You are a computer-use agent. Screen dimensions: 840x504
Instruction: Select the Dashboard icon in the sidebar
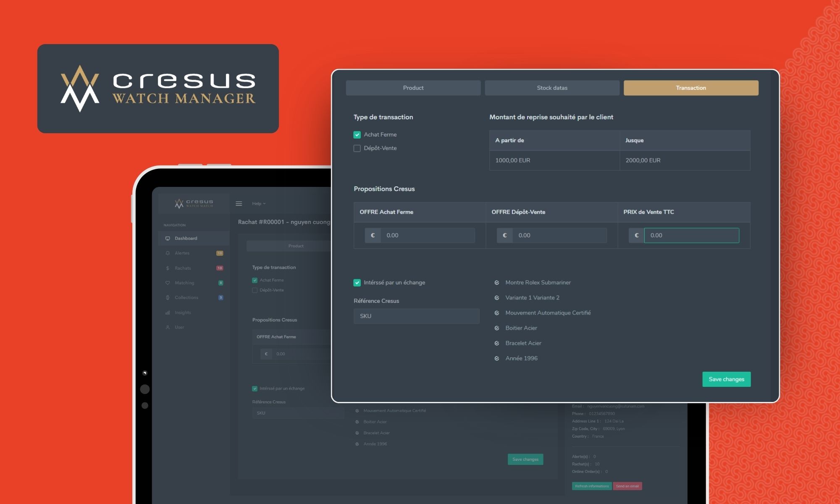167,238
